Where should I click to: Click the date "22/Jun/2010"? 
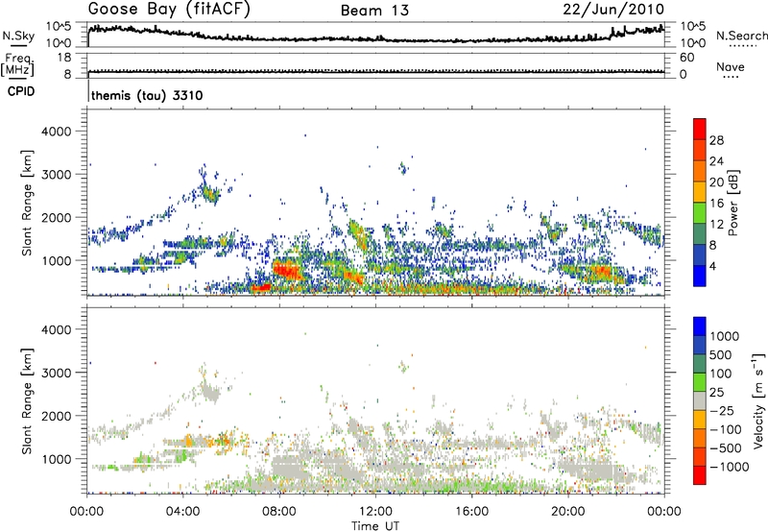point(613,9)
